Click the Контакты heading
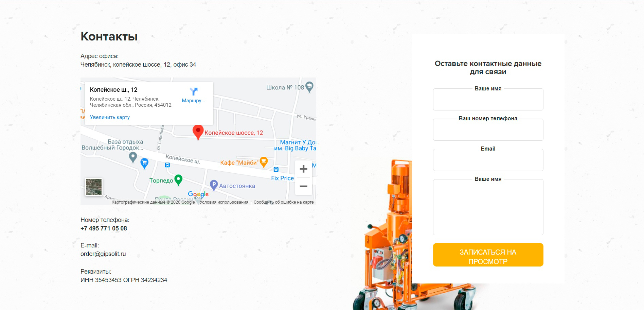Viewport: 644px width, 310px height. click(x=109, y=36)
